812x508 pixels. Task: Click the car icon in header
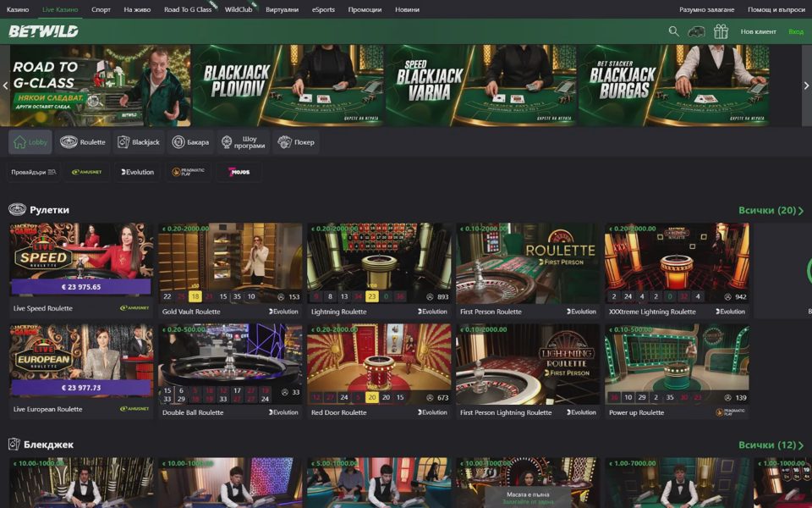tap(696, 31)
